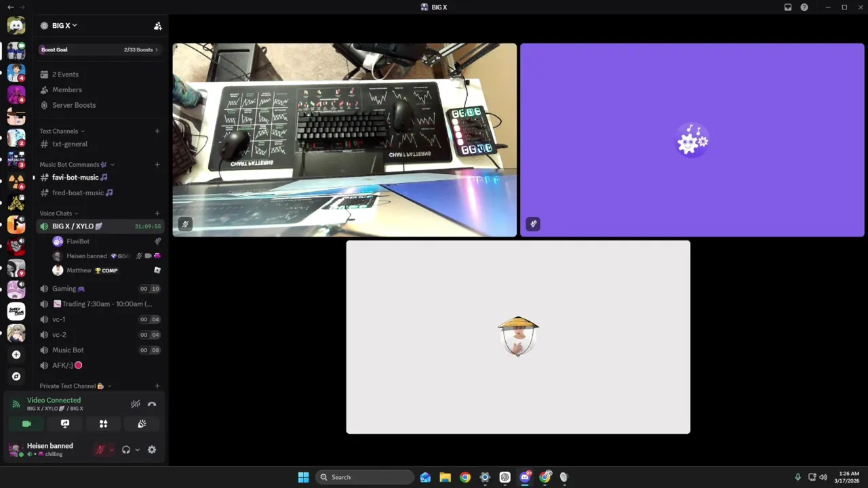Image resolution: width=868 pixels, height=488 pixels.
Task: Focus the purple FlaviBot participant tile
Action: click(692, 140)
